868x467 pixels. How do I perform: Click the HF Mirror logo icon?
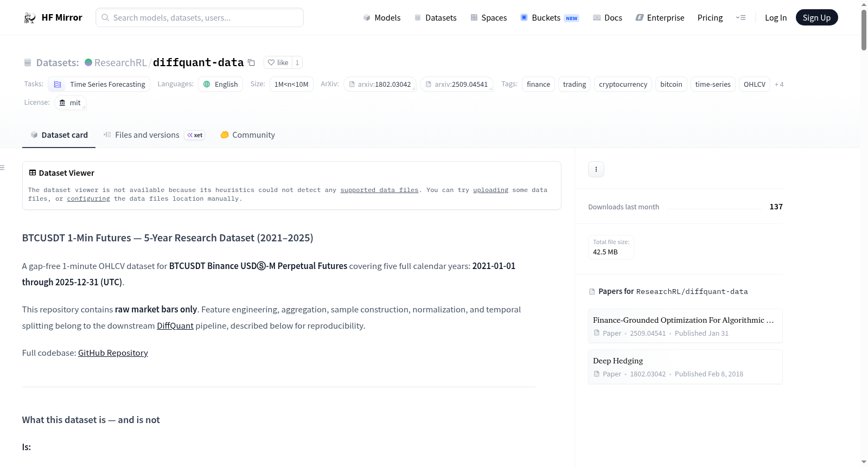click(30, 18)
